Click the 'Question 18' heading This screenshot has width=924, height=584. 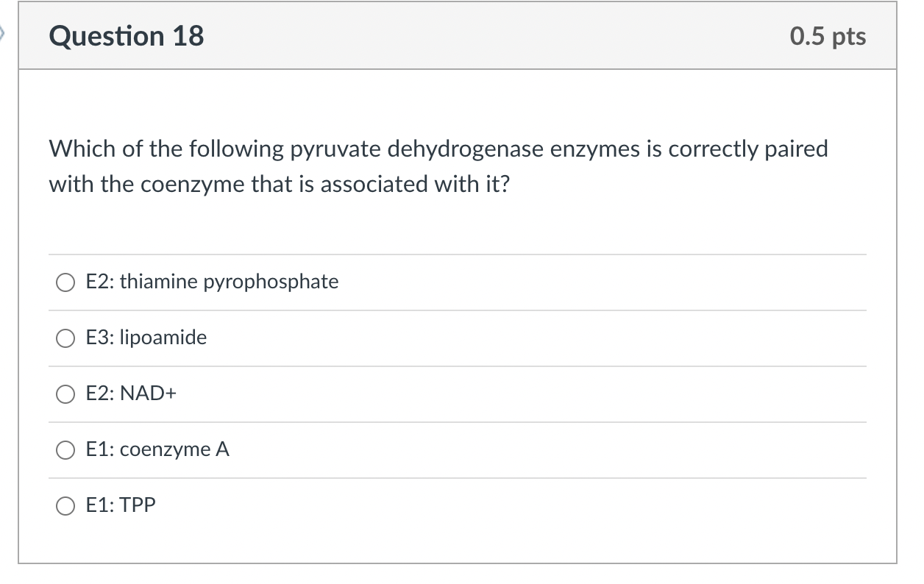[x=127, y=36]
